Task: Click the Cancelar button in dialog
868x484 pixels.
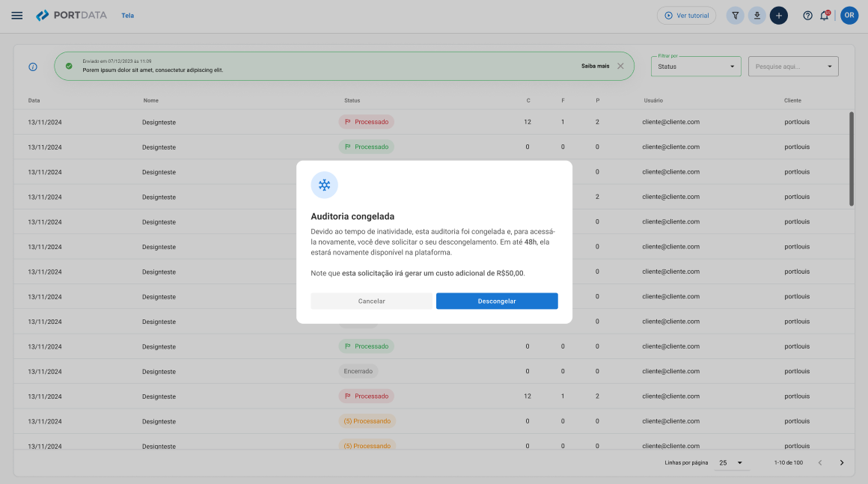Action: [371, 301]
